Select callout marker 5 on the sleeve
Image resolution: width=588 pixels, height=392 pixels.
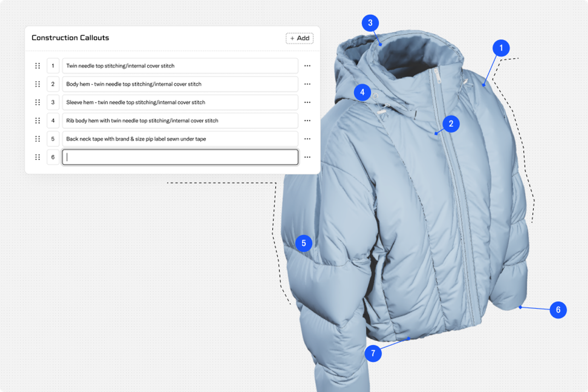coord(304,243)
